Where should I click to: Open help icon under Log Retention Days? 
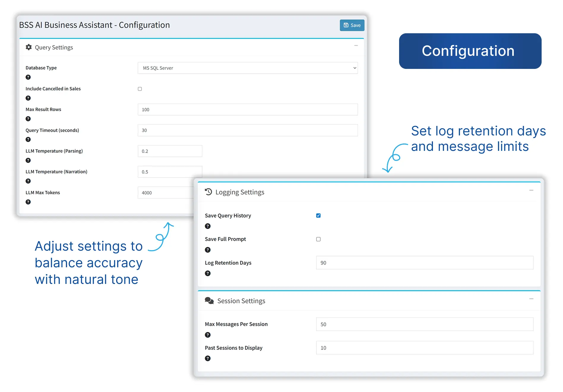tap(208, 274)
